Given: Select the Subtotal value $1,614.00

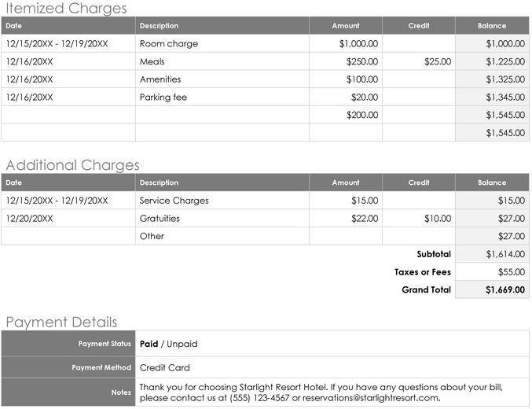Looking at the screenshot, I should (505, 254).
